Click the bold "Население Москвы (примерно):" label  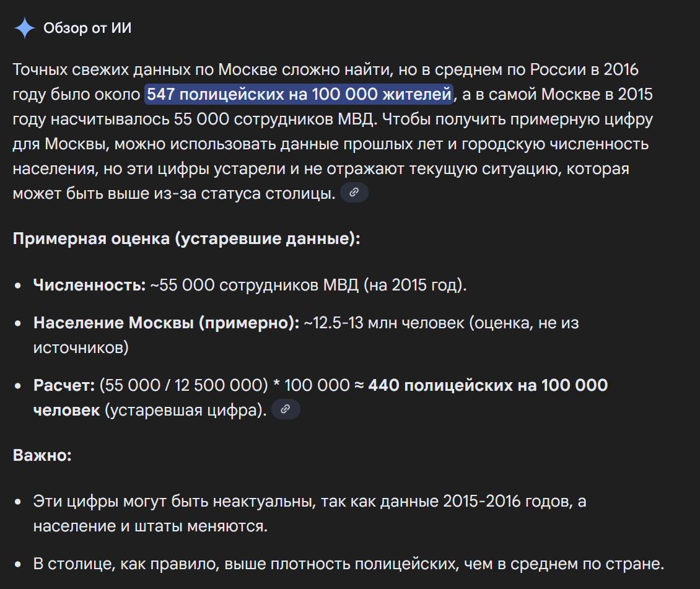[x=167, y=323]
